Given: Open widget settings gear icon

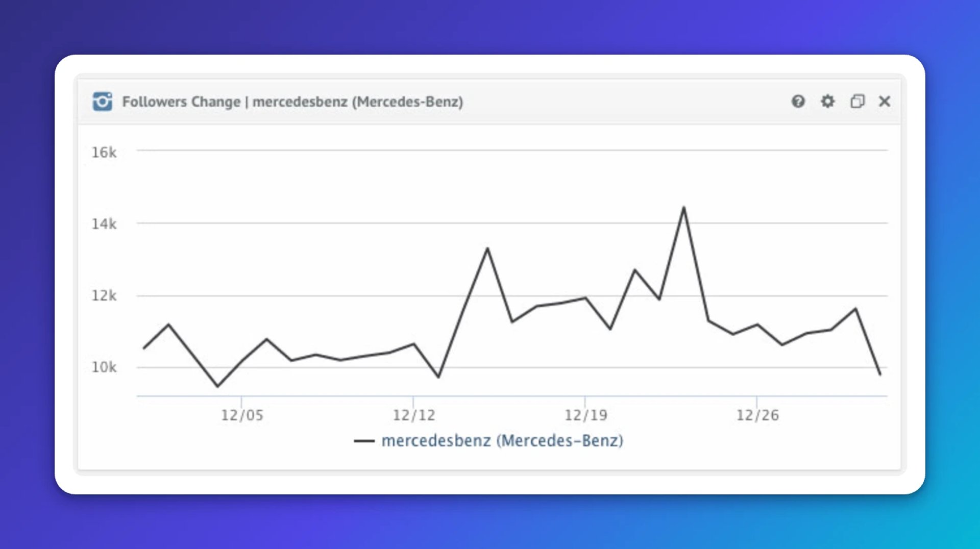Looking at the screenshot, I should [x=827, y=102].
